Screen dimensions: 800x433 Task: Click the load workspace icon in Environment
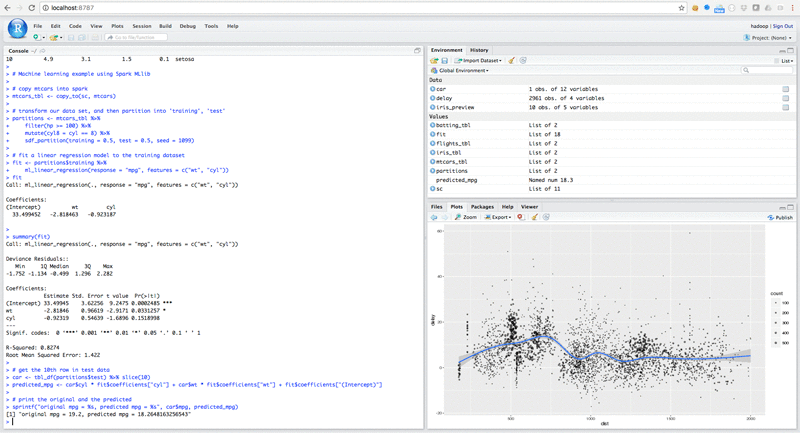tap(435, 61)
